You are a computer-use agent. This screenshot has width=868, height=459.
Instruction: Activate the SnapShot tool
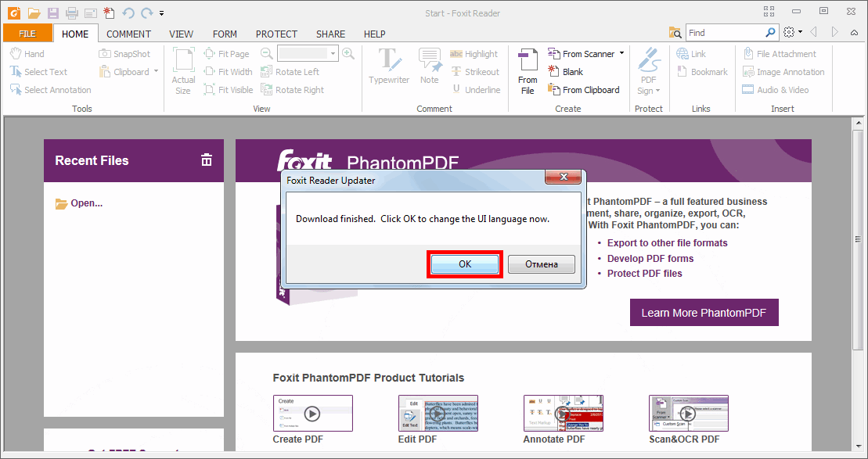click(124, 54)
